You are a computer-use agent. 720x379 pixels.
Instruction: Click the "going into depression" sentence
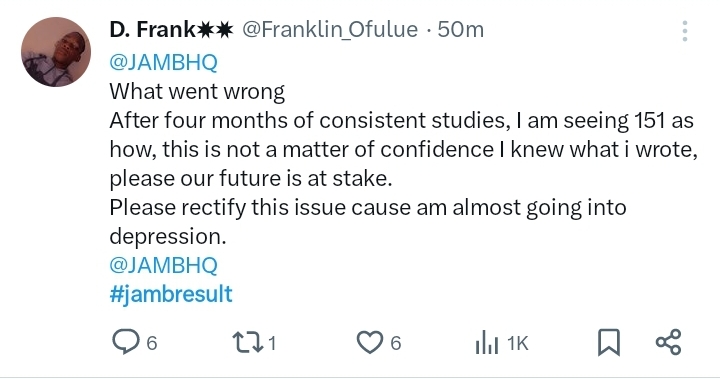point(368,222)
